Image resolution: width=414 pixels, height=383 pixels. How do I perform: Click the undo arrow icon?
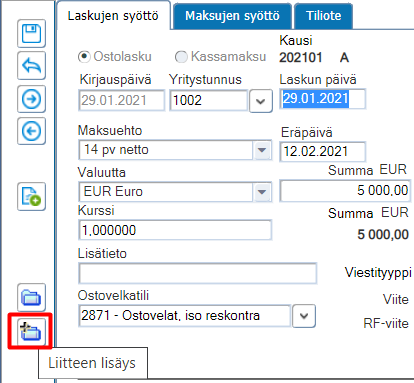(x=31, y=66)
